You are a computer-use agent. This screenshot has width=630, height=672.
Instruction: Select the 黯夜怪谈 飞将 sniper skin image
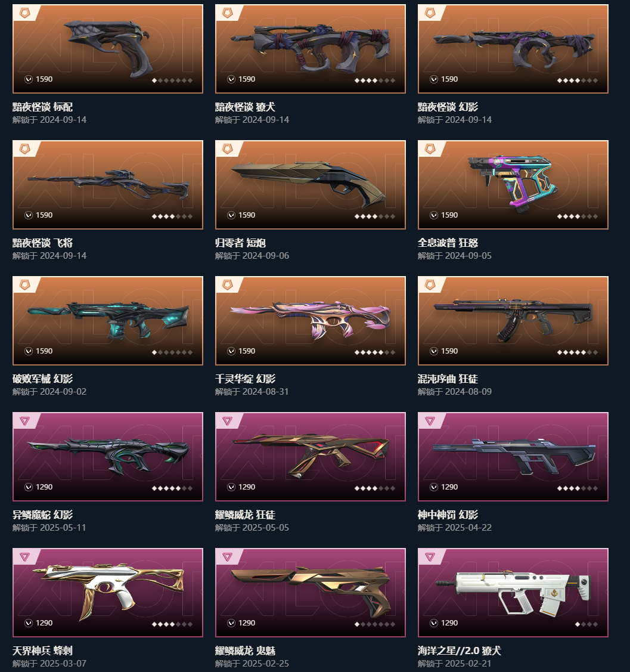(x=108, y=185)
